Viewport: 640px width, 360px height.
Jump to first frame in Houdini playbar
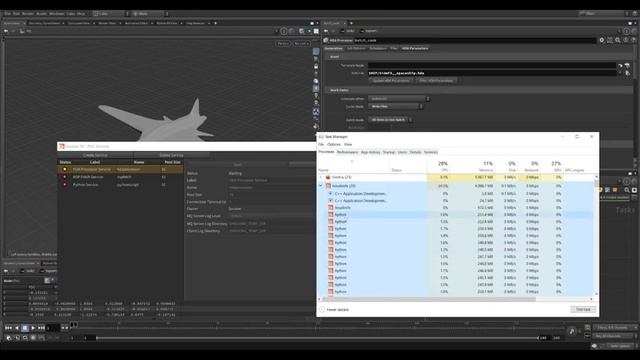coord(9,328)
